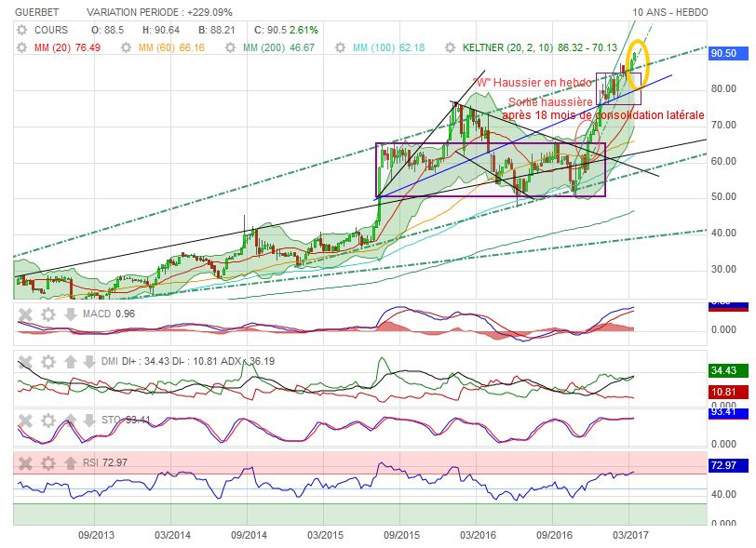Image resolution: width=756 pixels, height=548 pixels.
Task: Click the MM (20) 76.49 legend
Action: tap(67, 47)
